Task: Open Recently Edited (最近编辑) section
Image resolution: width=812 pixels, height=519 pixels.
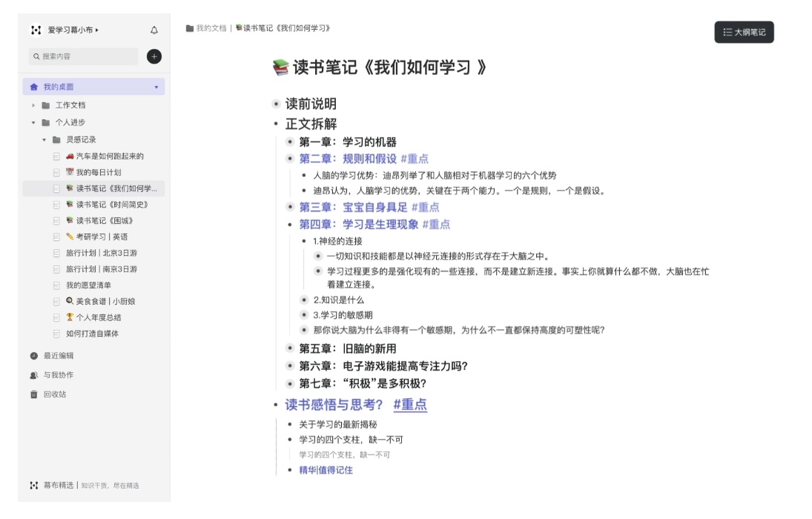Action: [58, 356]
